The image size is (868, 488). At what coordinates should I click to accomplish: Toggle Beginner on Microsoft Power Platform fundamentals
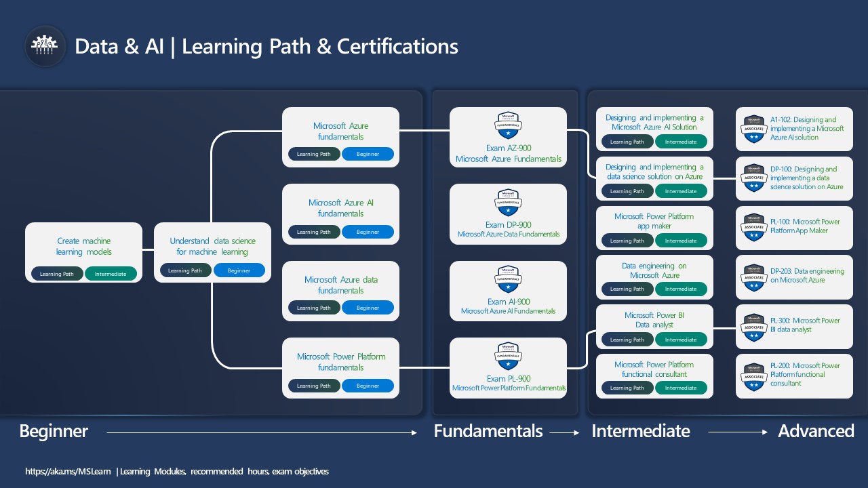368,385
